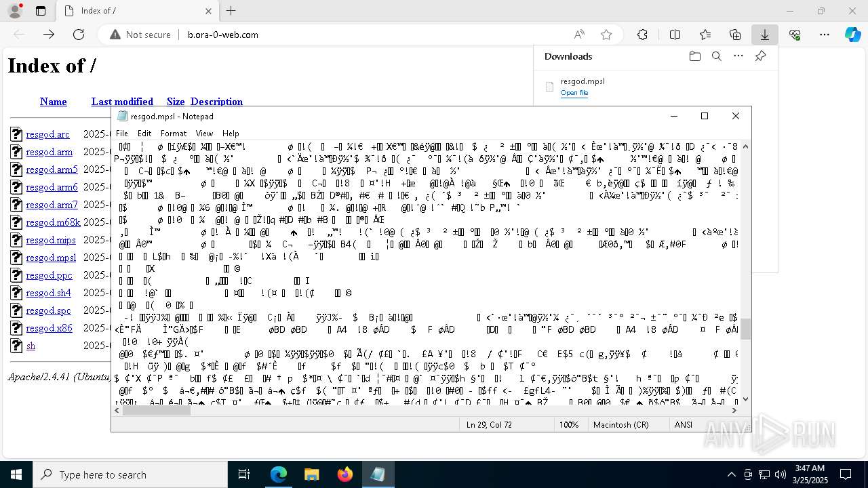This screenshot has height=488, width=868.
Task: Close the 'Index of /' browser tab
Action: [x=208, y=11]
